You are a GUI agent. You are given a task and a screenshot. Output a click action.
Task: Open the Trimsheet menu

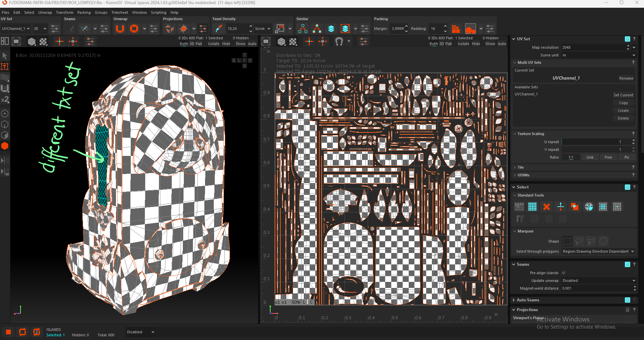[120, 12]
